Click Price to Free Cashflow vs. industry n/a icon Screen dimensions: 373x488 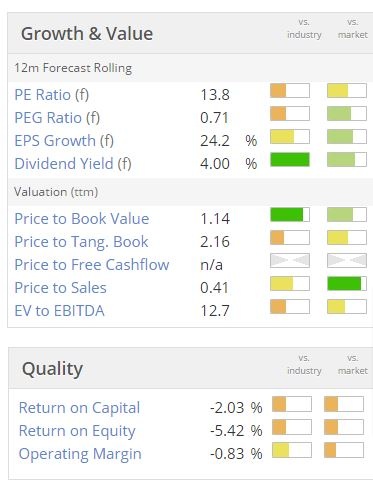(x=290, y=261)
